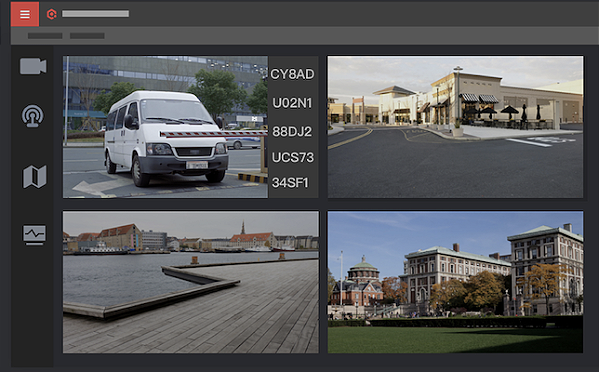Viewport: 599px width, 372px height.
Task: Select the second blurred tab in toolbar
Action: pos(87,36)
